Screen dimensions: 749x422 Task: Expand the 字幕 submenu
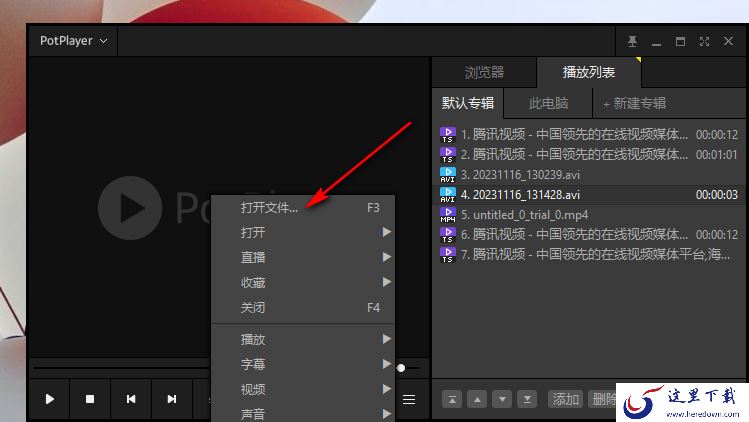click(303, 364)
